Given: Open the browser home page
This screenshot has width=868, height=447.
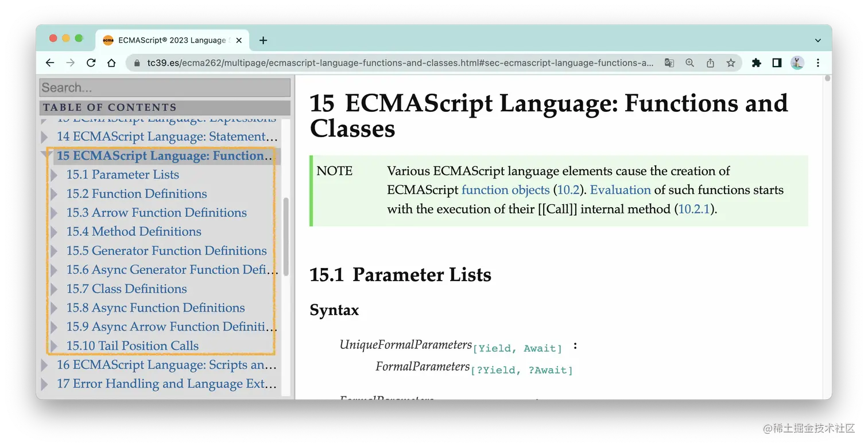Looking at the screenshot, I should pos(111,63).
